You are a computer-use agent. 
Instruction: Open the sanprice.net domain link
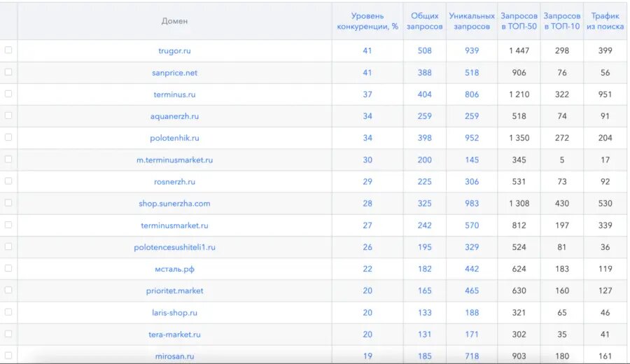tap(174, 73)
